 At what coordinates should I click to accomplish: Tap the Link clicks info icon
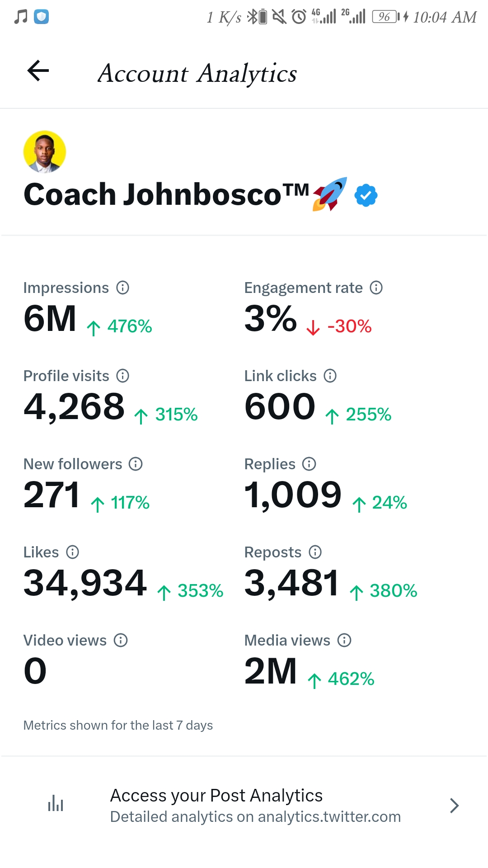tap(330, 376)
